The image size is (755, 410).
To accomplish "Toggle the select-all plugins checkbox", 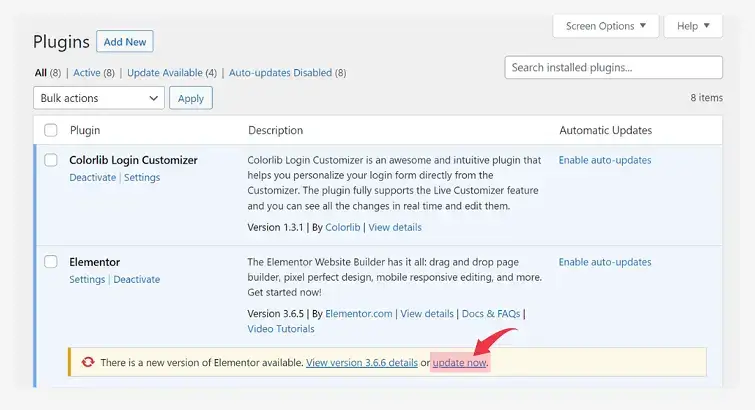I will coord(51,130).
